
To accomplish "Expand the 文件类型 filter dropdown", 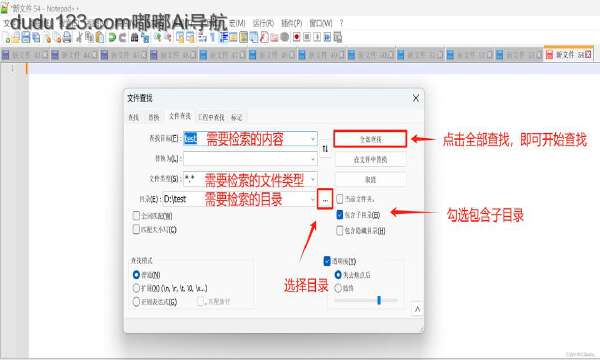I will tap(313, 179).
